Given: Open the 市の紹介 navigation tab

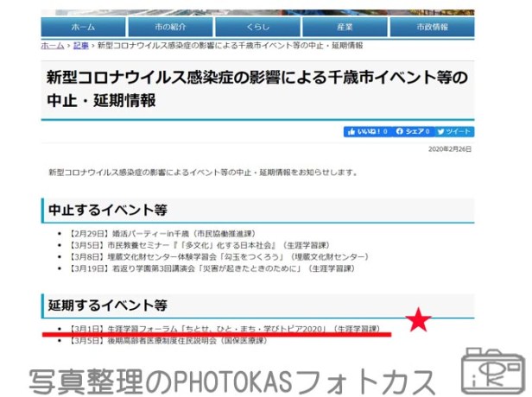Looking at the screenshot, I should (x=170, y=27).
